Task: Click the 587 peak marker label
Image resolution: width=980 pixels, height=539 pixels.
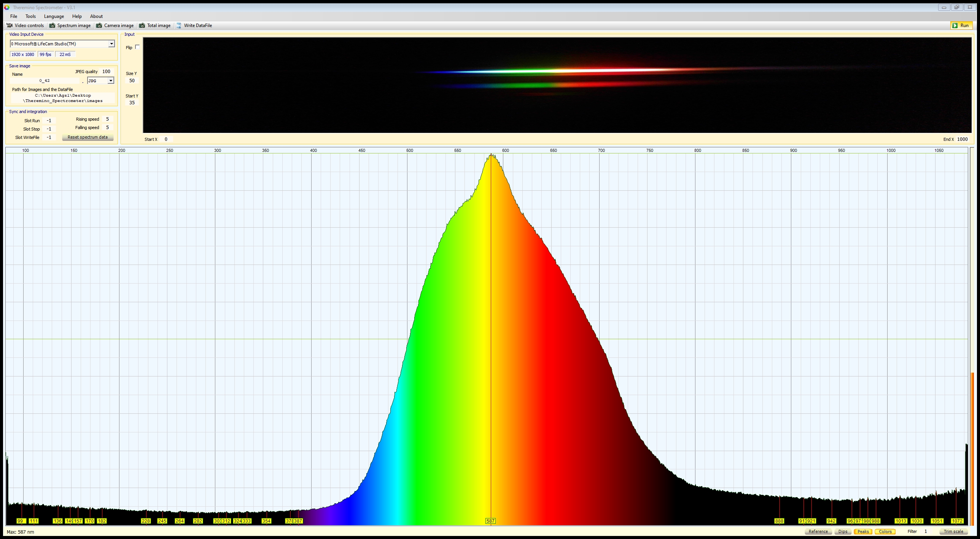Action: coord(490,521)
